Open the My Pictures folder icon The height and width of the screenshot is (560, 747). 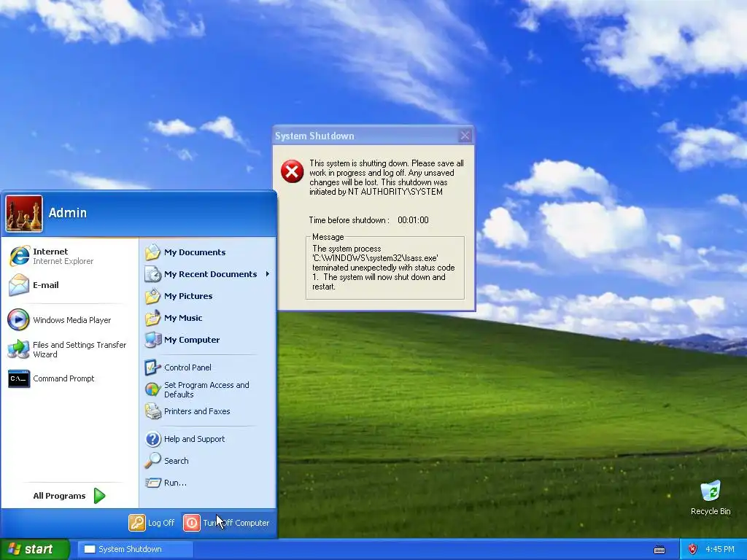pyautogui.click(x=153, y=296)
